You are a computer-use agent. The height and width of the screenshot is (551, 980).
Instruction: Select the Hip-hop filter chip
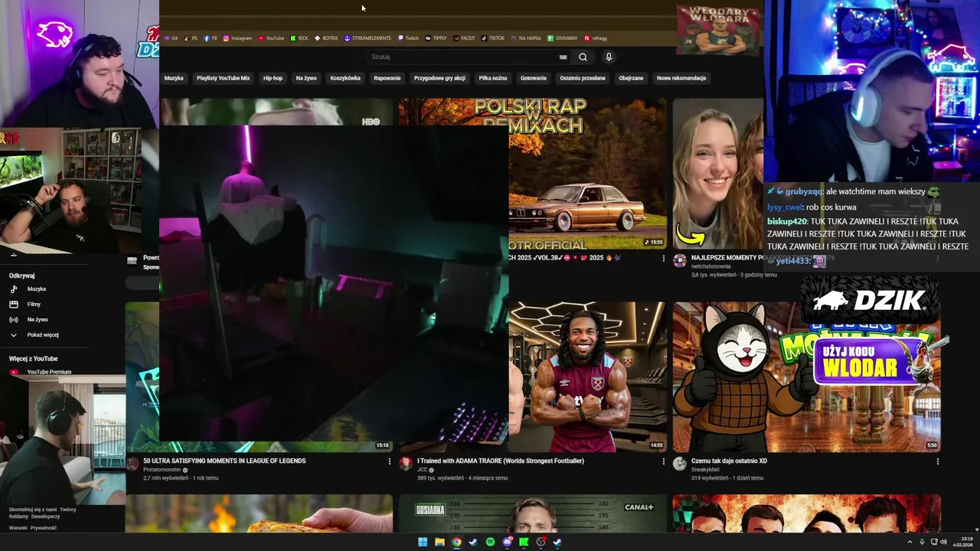pyautogui.click(x=273, y=78)
